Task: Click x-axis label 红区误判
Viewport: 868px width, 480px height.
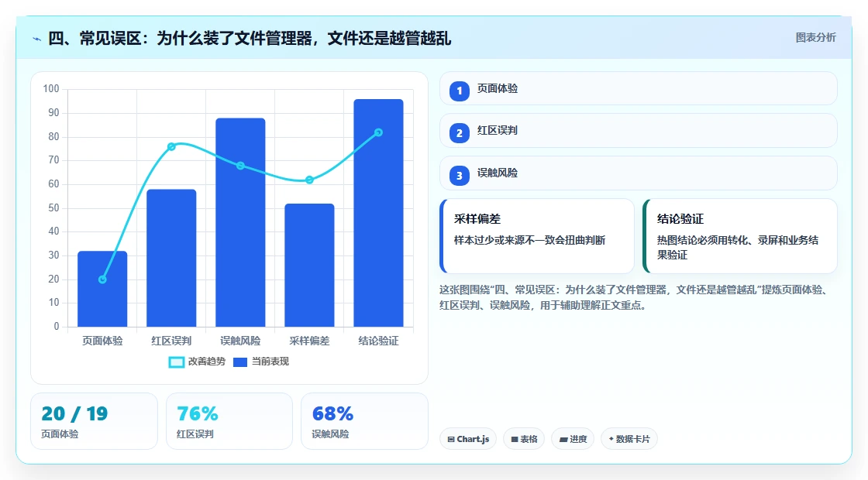Action: (171, 341)
